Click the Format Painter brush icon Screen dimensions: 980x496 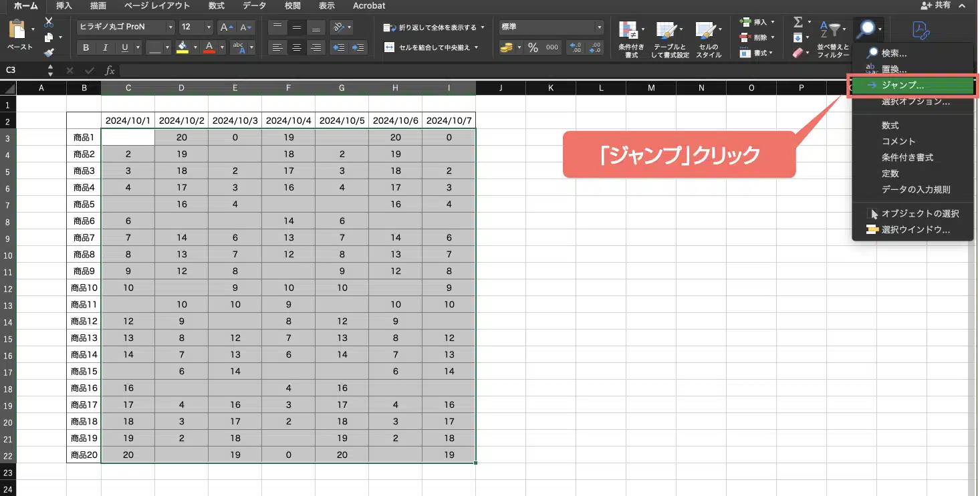[x=49, y=52]
